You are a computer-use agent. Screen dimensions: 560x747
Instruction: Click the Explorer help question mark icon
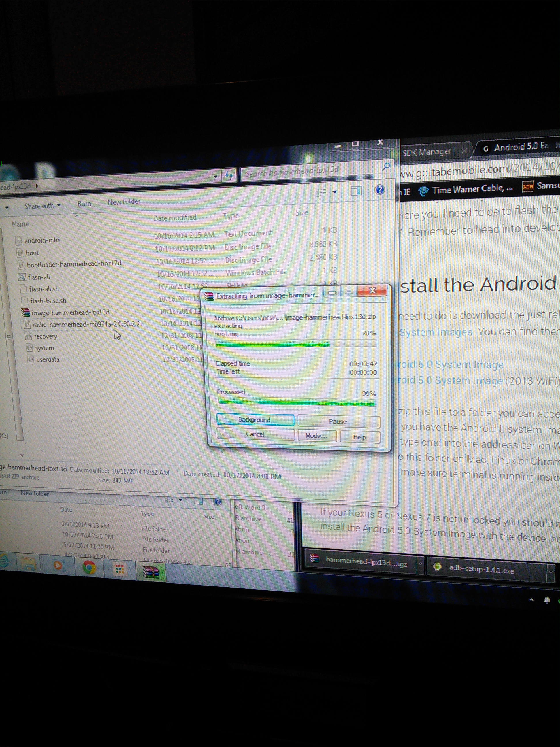tap(379, 190)
